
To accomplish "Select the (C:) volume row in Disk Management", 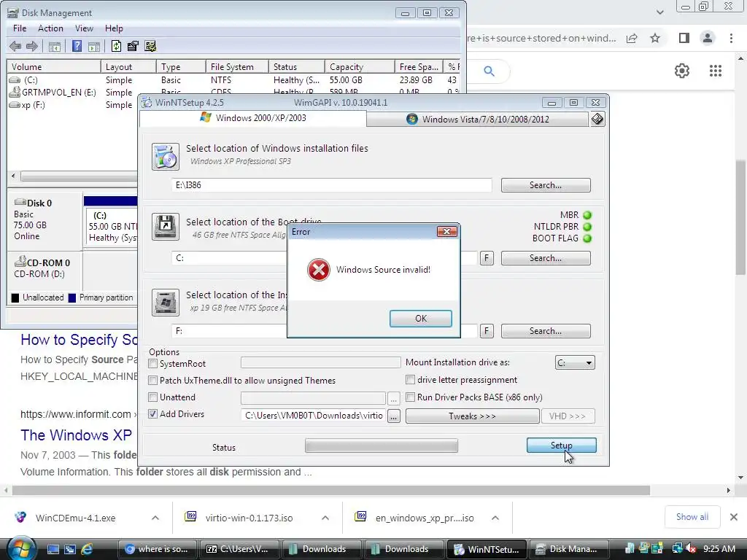I will click(233, 80).
